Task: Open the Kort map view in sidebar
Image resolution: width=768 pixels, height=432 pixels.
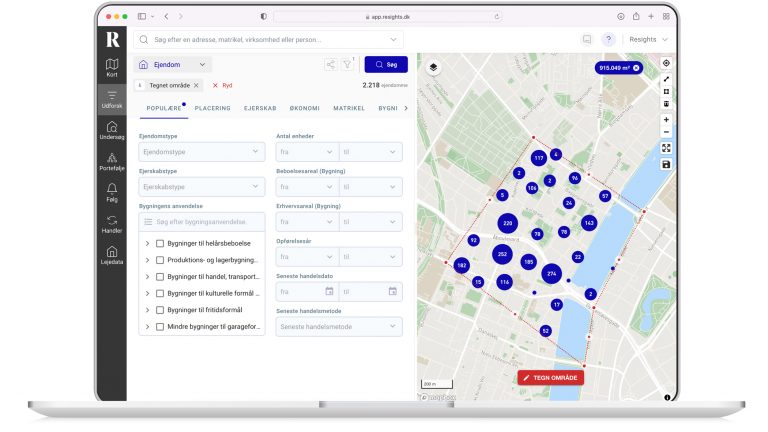Action: click(112, 67)
